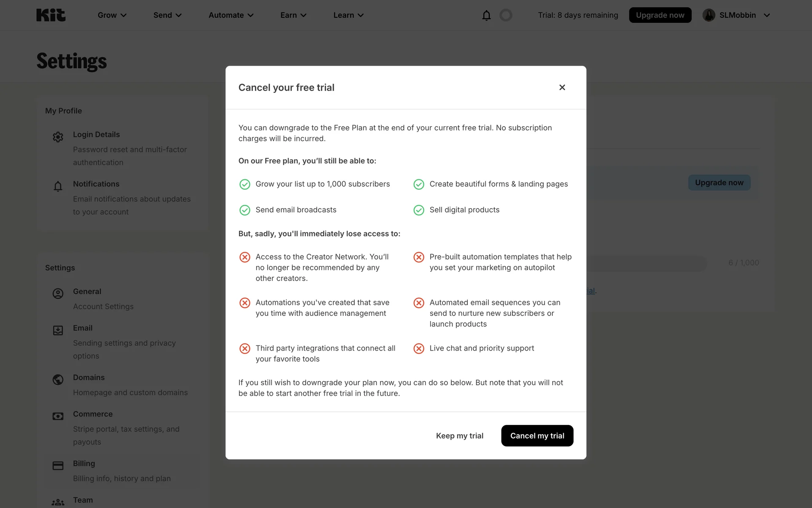Viewport: 812px width, 508px height.
Task: Choose Keep my trial
Action: 459,436
